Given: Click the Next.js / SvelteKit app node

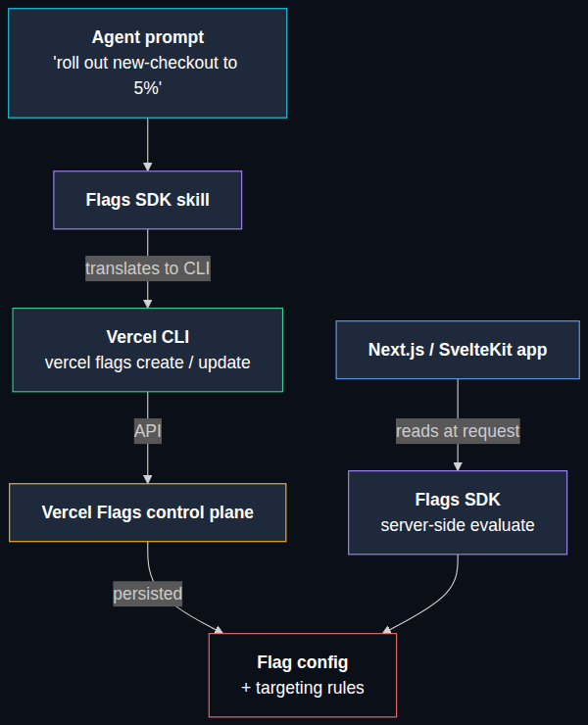Looking at the screenshot, I should (458, 350).
